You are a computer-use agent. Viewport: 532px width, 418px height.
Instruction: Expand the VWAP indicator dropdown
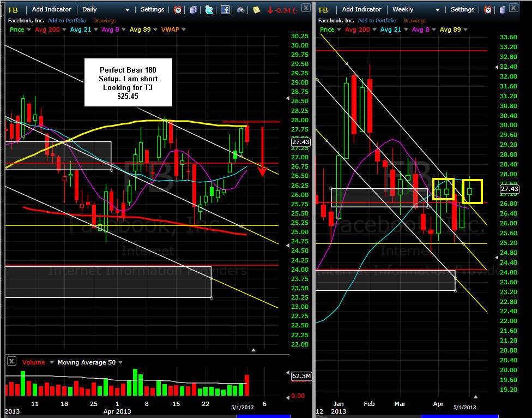tap(184, 30)
